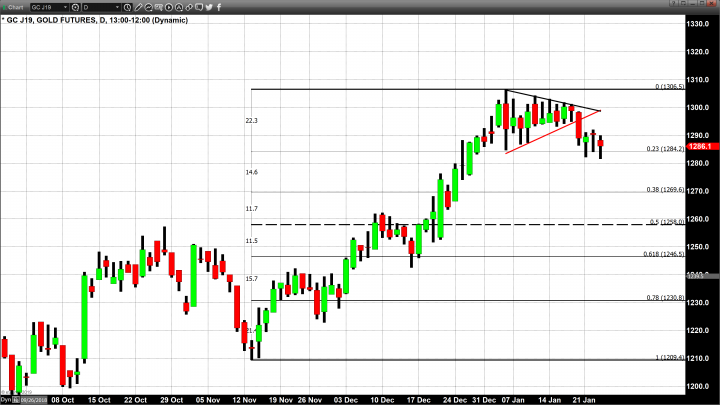Click the Chart window label
The height and width of the screenshot is (405, 720).
coord(16,7)
